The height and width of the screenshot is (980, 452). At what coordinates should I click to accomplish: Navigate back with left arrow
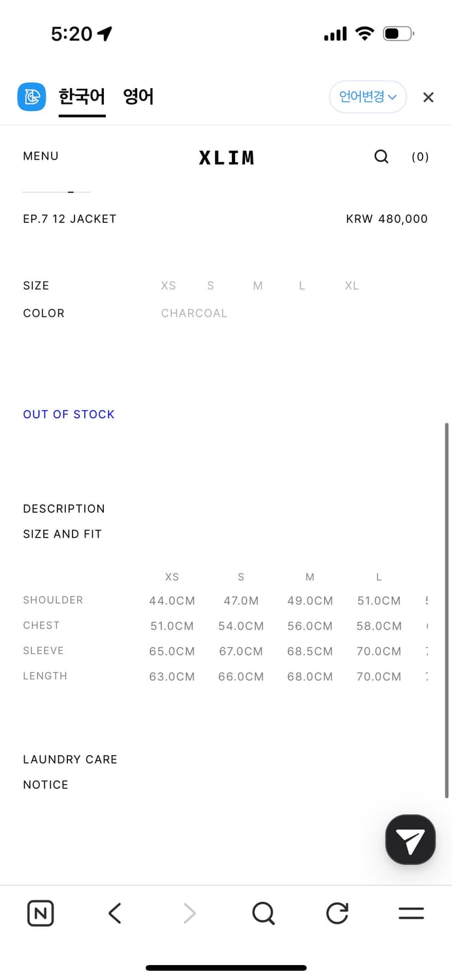click(115, 913)
